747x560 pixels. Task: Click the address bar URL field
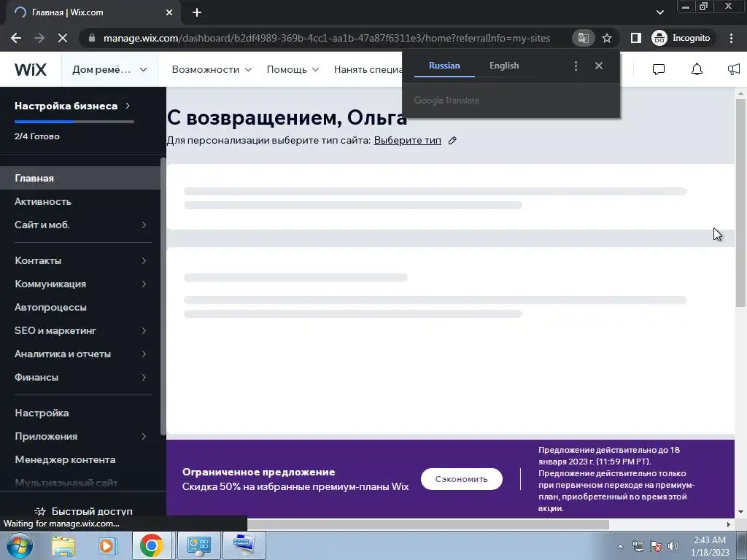pos(327,38)
